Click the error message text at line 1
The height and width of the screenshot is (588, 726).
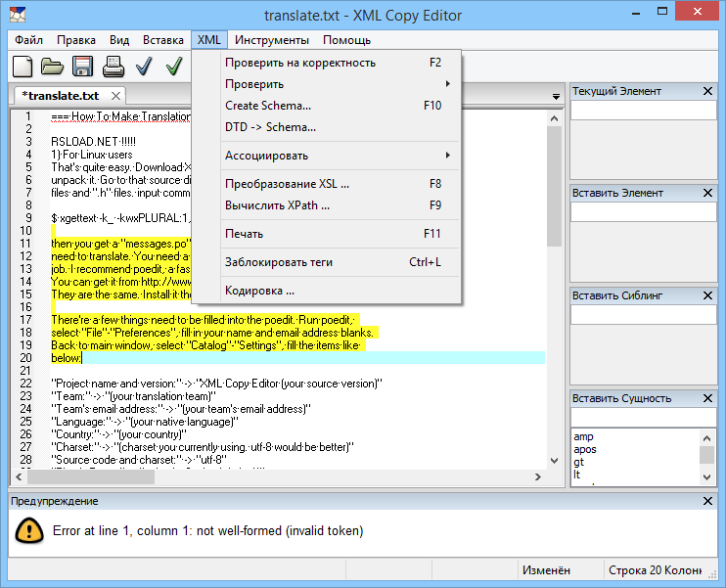207,530
